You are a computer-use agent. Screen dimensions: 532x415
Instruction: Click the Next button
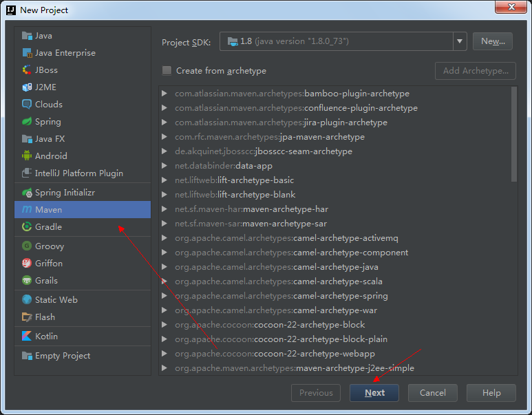(374, 392)
